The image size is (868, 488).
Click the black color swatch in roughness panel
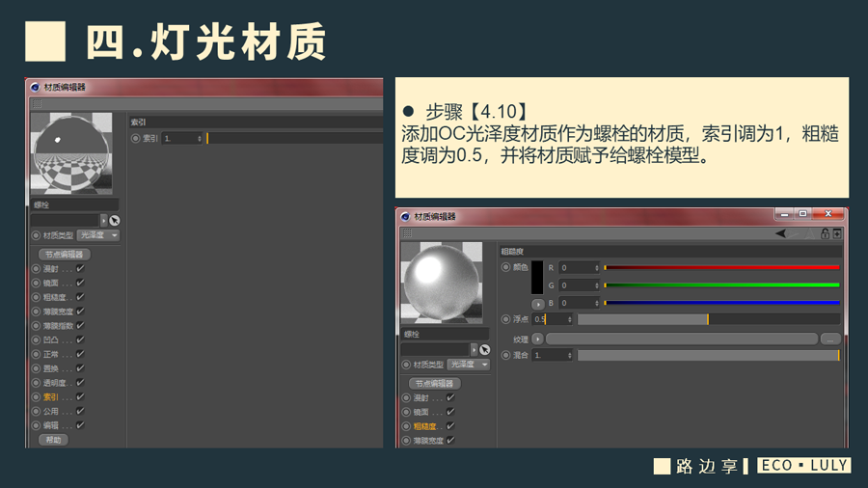pos(537,277)
